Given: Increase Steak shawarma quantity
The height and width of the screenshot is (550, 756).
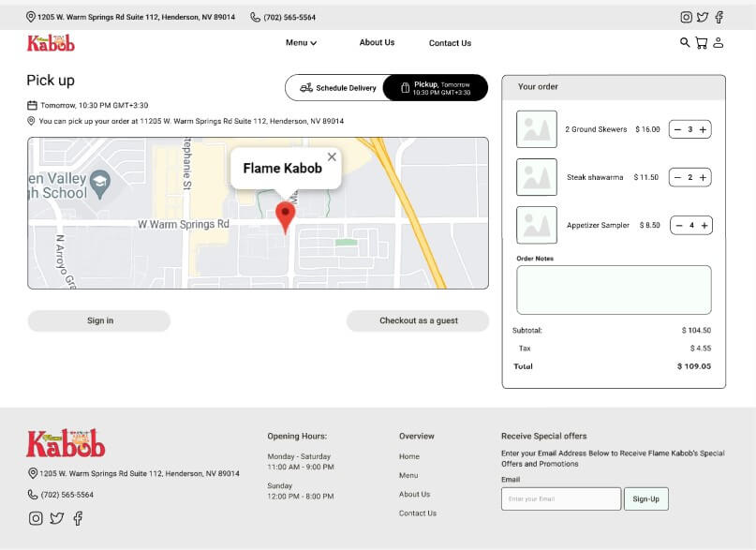Looking at the screenshot, I should (703, 177).
